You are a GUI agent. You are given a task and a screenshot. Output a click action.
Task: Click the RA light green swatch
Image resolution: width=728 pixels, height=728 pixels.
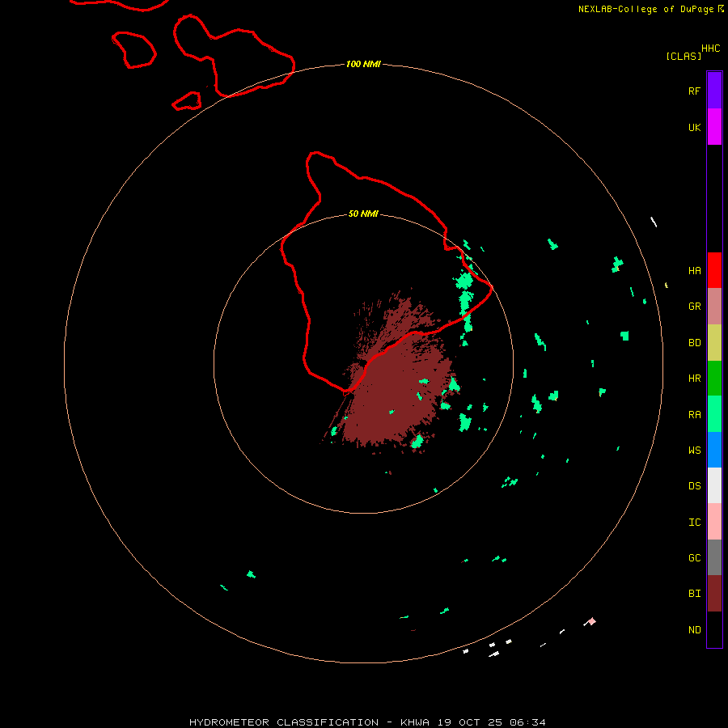pos(714,414)
